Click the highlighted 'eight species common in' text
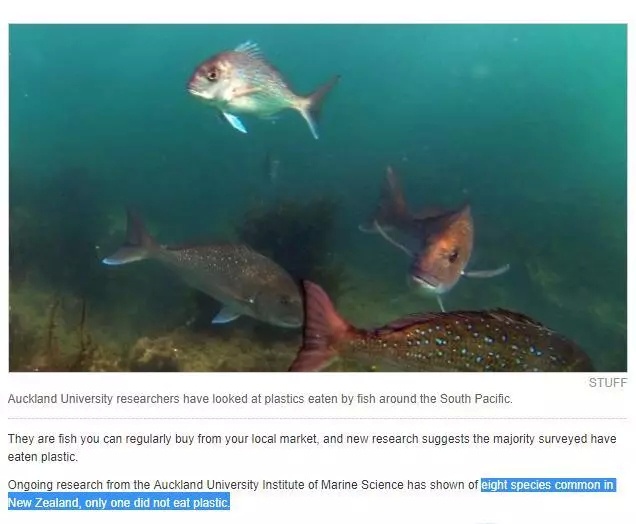This screenshot has width=636, height=524. click(548, 485)
